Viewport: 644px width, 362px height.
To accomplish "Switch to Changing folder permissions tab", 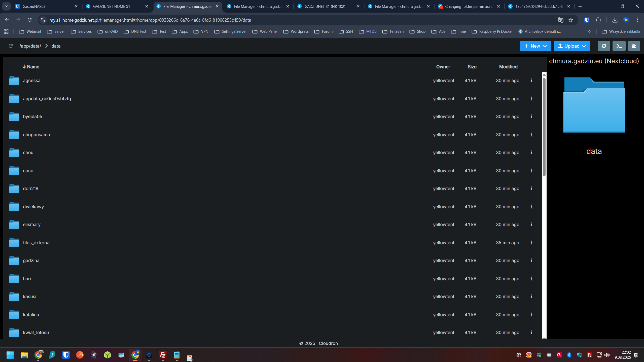I will point(469,6).
